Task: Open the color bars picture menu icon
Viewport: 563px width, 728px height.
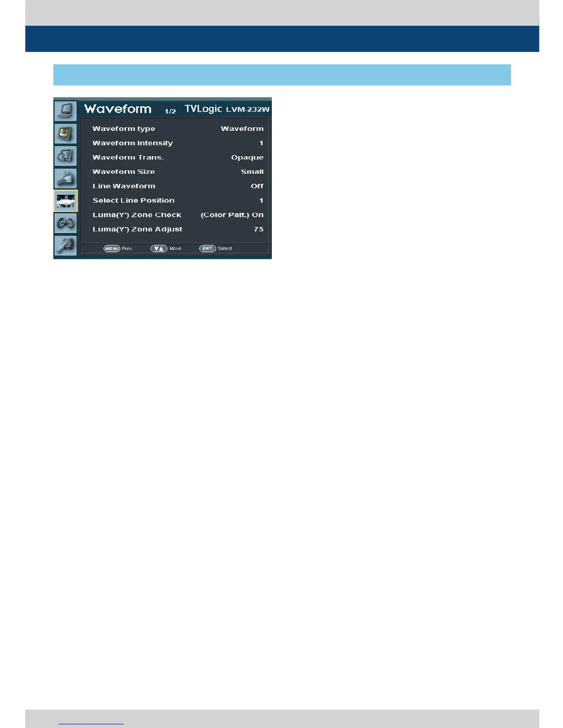Action: [x=65, y=133]
